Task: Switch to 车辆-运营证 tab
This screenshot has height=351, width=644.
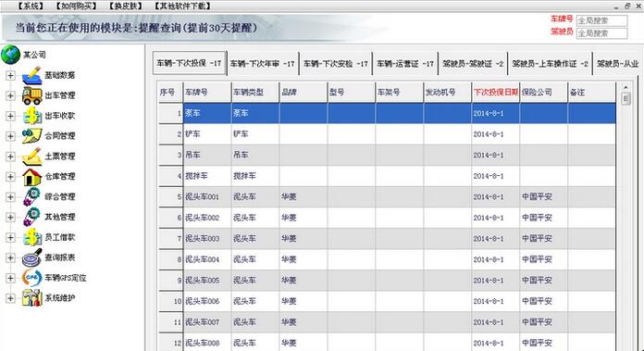Action: point(405,64)
